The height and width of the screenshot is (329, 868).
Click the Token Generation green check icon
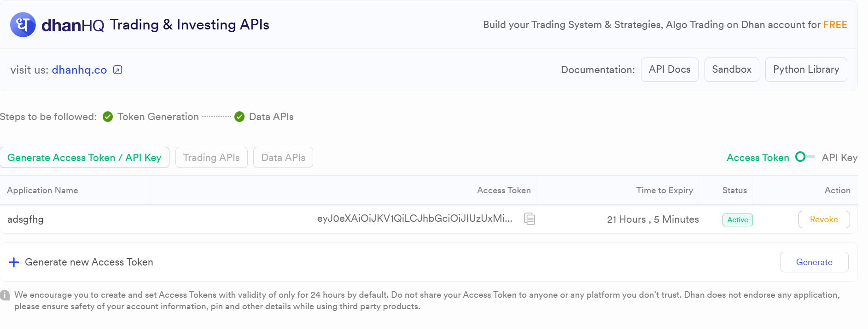tap(108, 117)
